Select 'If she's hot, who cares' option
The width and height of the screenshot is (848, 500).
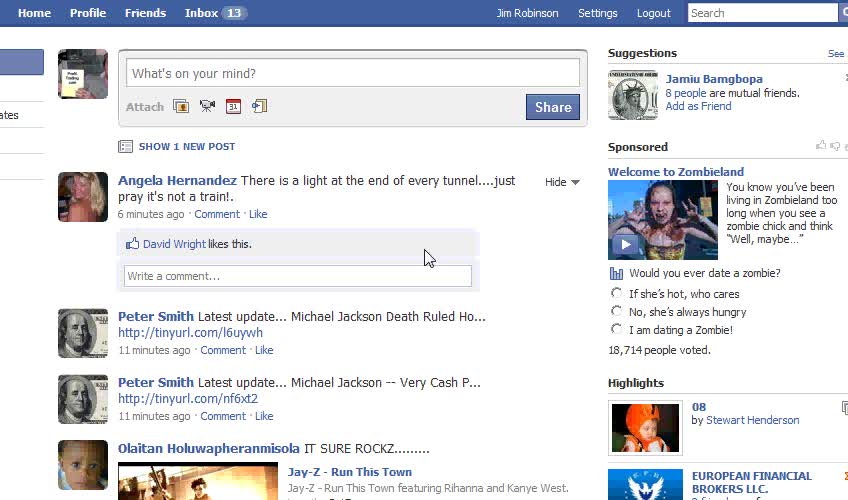point(616,293)
